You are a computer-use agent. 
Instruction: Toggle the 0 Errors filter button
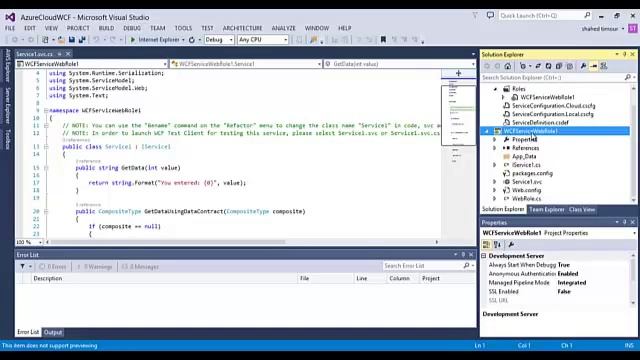[53, 267]
